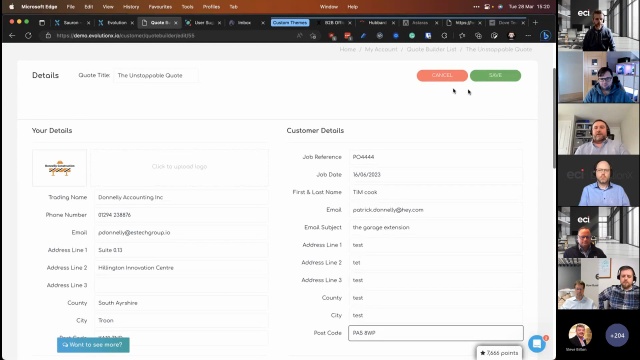Click the read aloud icon in address bar
This screenshot has width=640, height=360.
[x=300, y=36]
